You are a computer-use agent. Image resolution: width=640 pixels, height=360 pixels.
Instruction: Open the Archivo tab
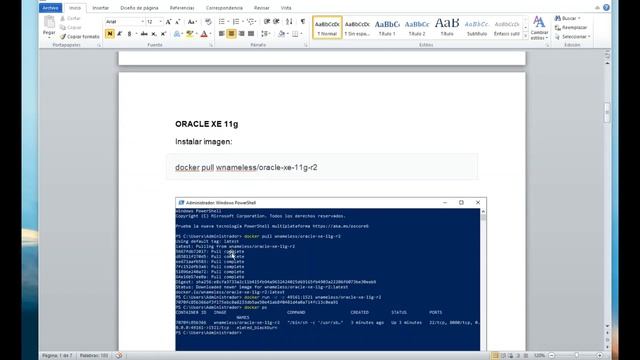[51, 8]
